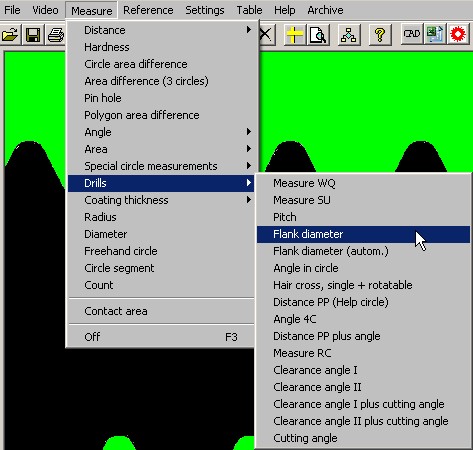Select Flank diameter (autom.) entry

pyautogui.click(x=363, y=251)
